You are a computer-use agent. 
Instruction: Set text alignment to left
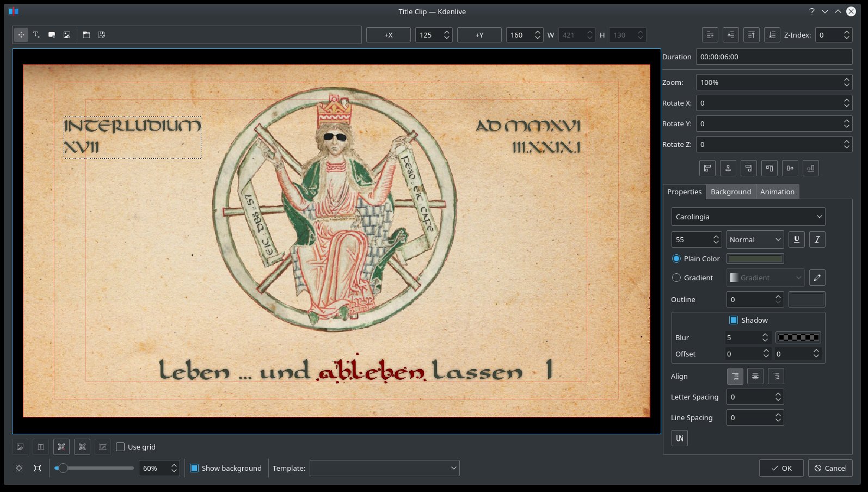[735, 376]
